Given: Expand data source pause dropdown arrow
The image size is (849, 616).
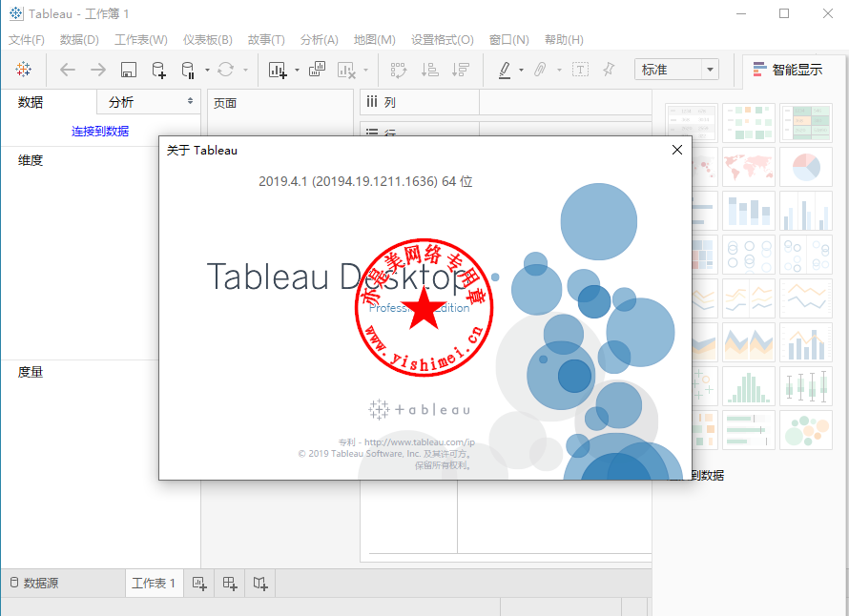Looking at the screenshot, I should (x=207, y=70).
